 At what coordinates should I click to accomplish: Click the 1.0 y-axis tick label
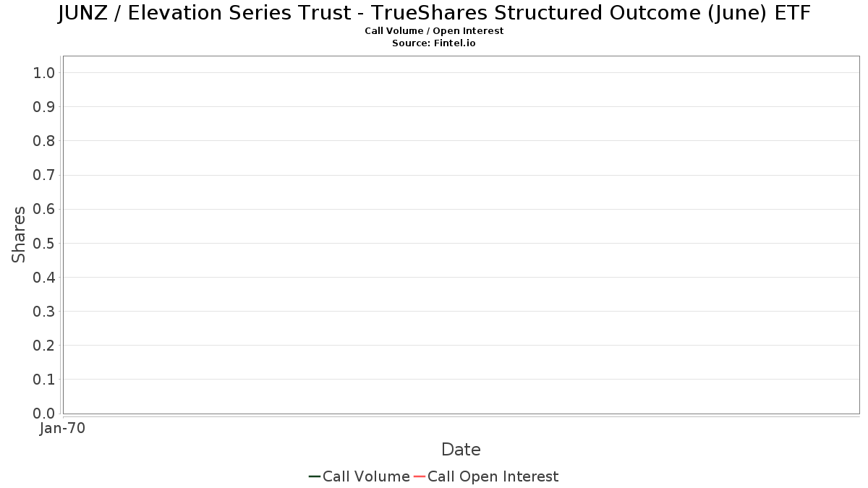(x=44, y=73)
